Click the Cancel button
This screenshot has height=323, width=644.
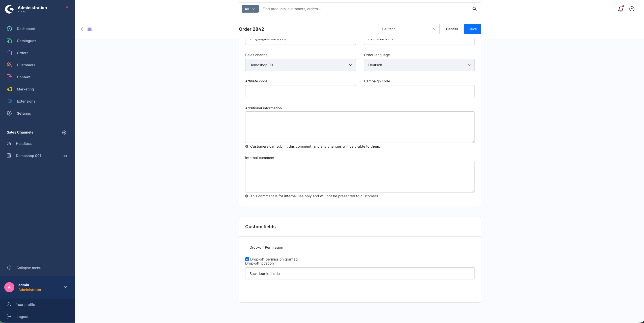point(452,29)
